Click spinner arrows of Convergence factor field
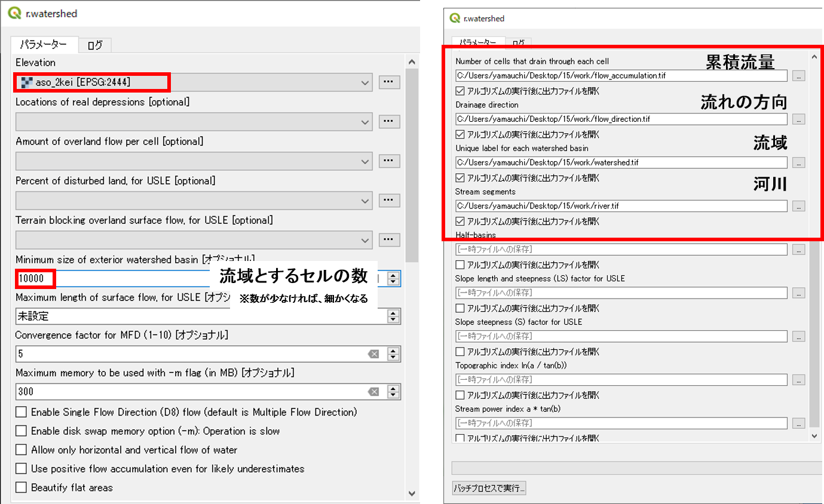824x504 pixels. point(393,354)
